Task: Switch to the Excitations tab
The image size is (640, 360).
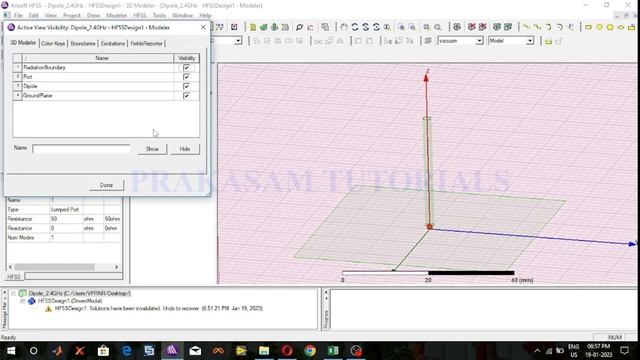Action: [113, 43]
